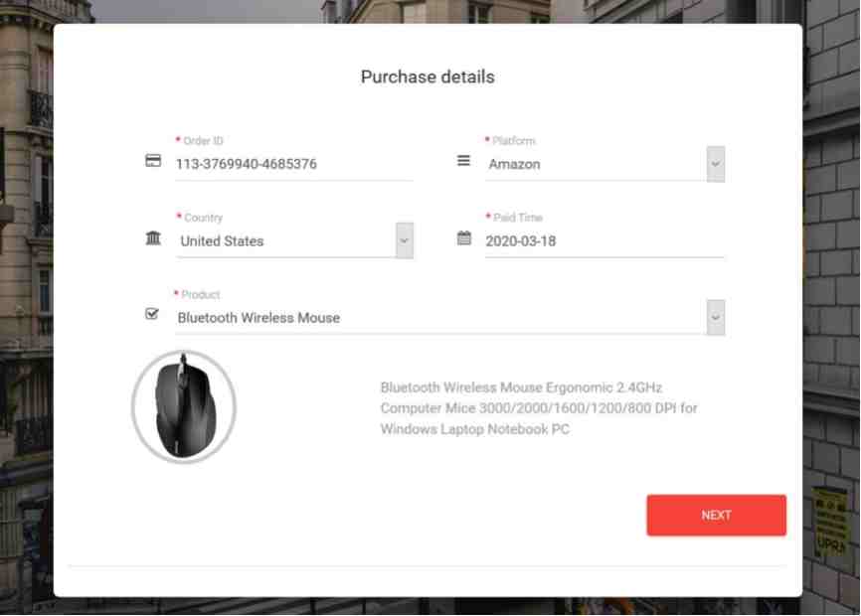Click the Platform field label
861x616 pixels.
click(x=513, y=141)
